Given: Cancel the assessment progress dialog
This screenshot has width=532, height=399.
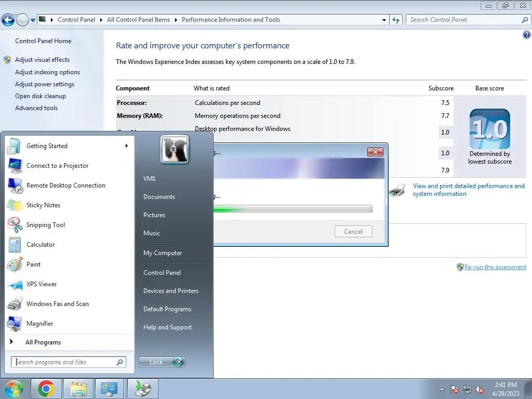Looking at the screenshot, I should pyautogui.click(x=353, y=231).
